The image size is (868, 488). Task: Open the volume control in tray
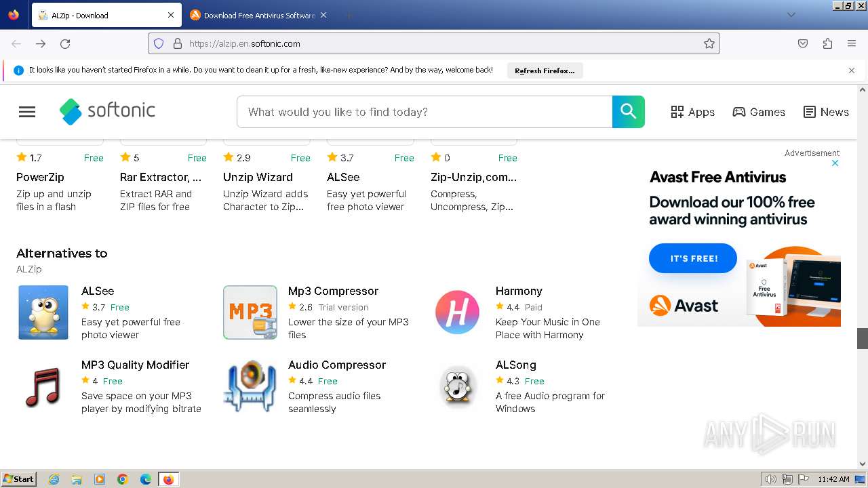[x=770, y=479]
